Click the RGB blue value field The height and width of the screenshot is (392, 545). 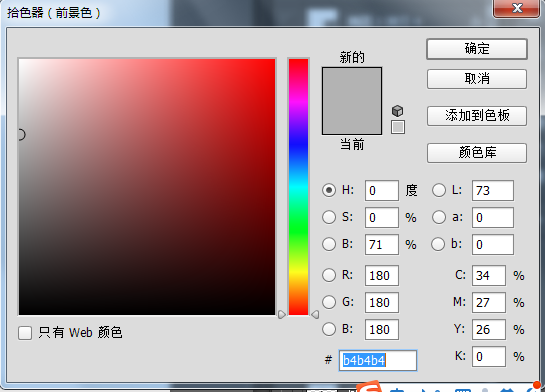[x=382, y=329]
